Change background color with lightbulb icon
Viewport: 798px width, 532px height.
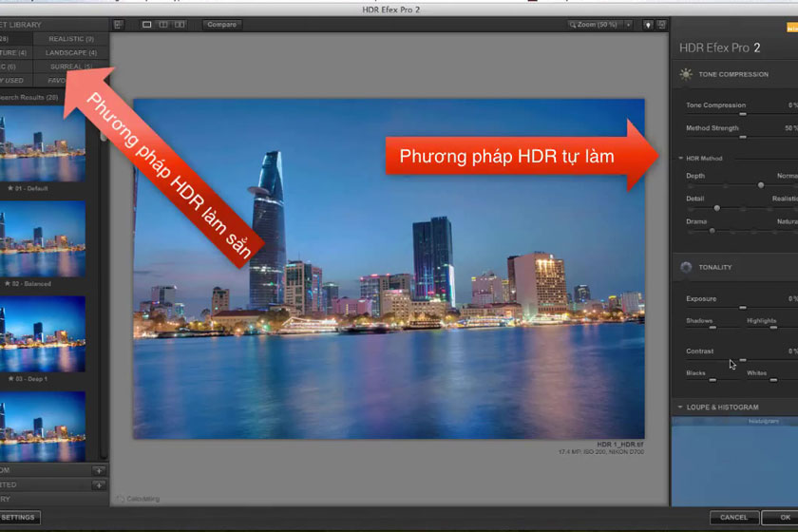[647, 25]
